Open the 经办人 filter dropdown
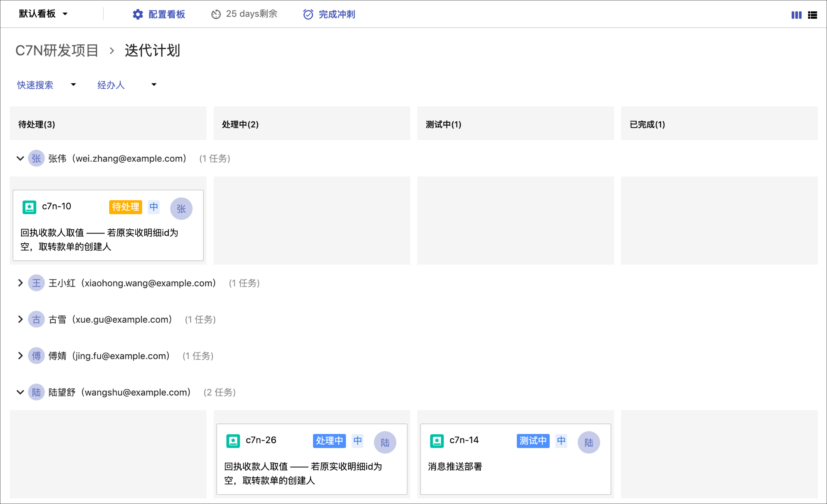The height and width of the screenshot is (504, 827). [x=127, y=85]
